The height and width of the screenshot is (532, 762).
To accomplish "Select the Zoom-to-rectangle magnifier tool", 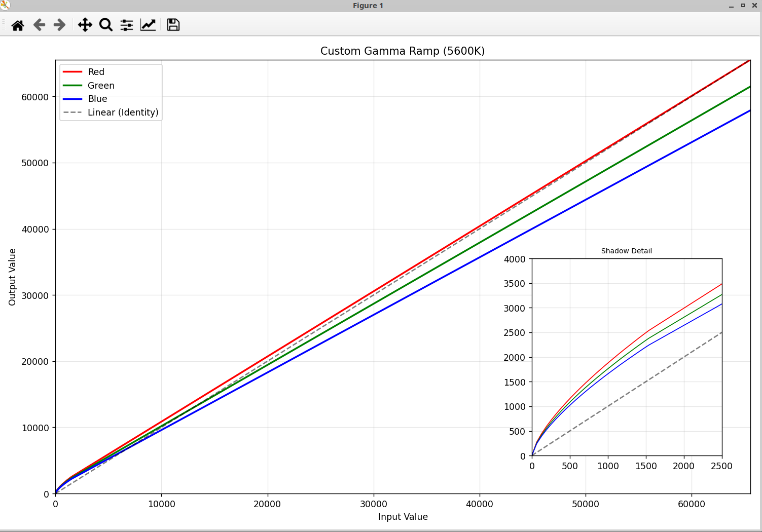I will coord(105,25).
